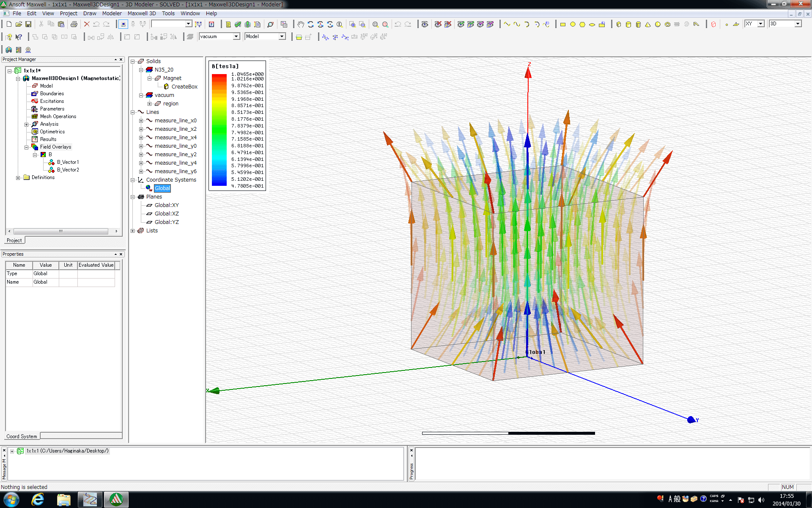Screen dimensions: 812x508
Task: Click the Draw line tool
Action: tap(507, 24)
